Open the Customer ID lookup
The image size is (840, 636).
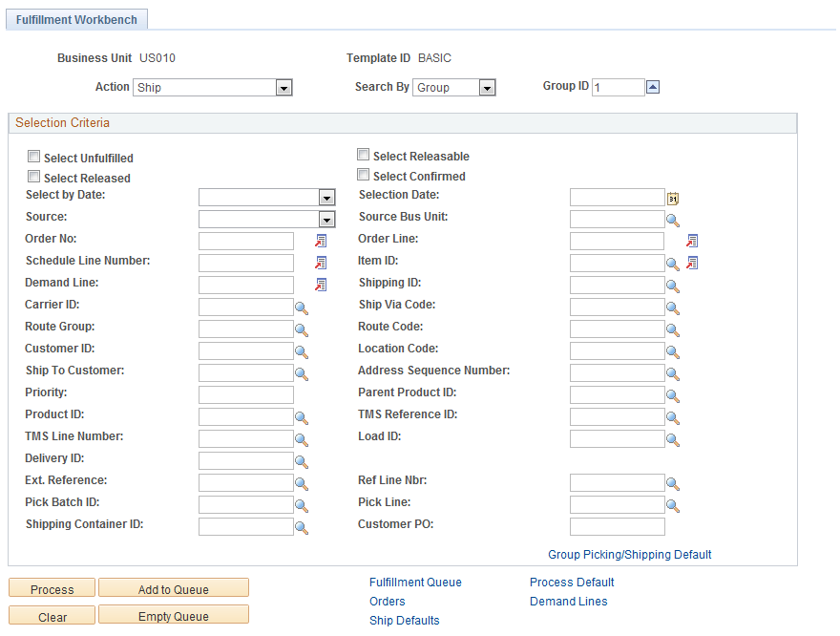tap(303, 350)
